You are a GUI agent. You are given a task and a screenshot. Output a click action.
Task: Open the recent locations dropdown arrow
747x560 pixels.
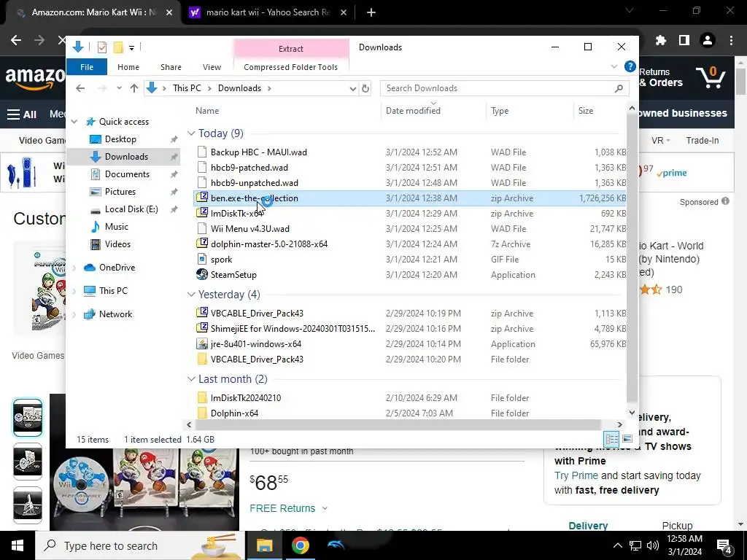pyautogui.click(x=119, y=88)
